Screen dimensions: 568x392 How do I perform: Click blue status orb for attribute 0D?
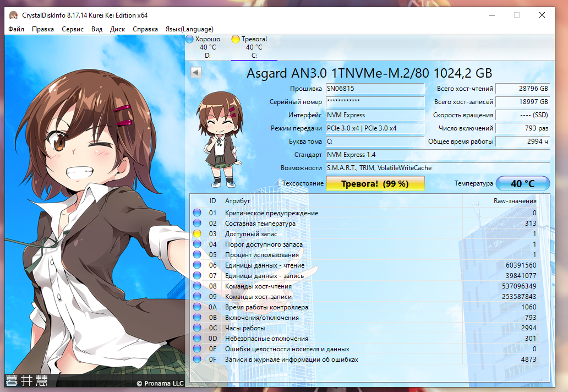point(197,339)
